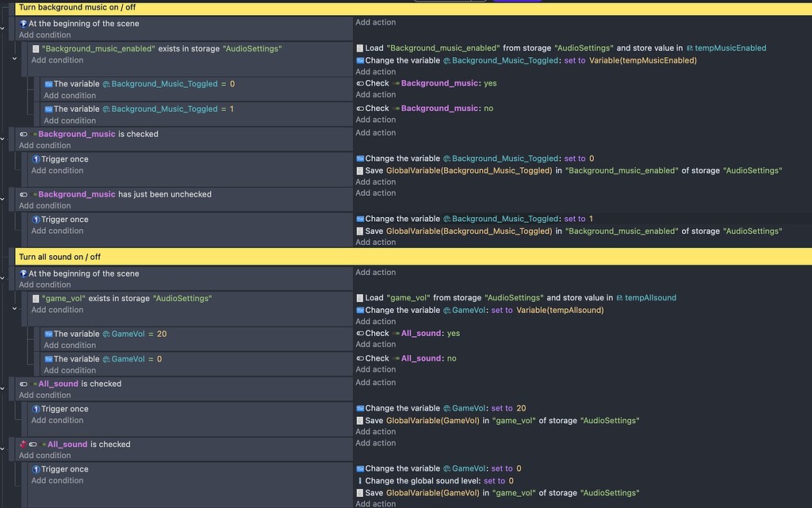Click the tempMusicEnabled variable parameter
Viewport: 812px width, 508px height.
tap(730, 48)
